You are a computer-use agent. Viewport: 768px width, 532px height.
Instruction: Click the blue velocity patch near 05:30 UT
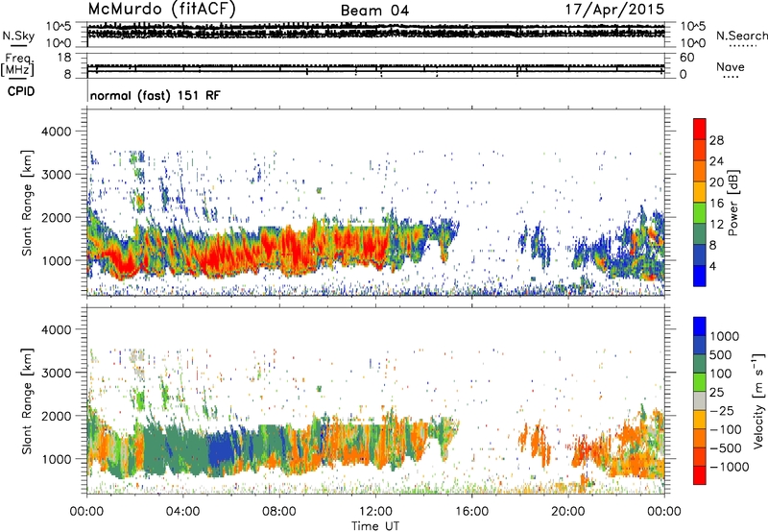(222, 449)
